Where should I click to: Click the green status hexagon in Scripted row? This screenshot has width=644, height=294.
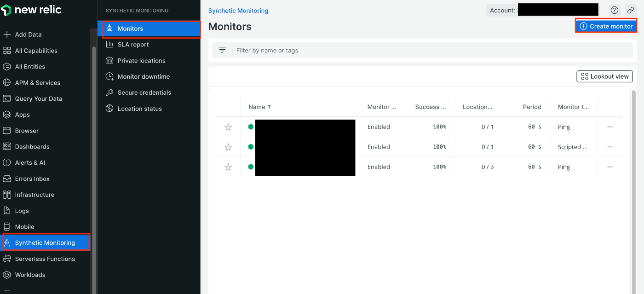pyautogui.click(x=251, y=147)
